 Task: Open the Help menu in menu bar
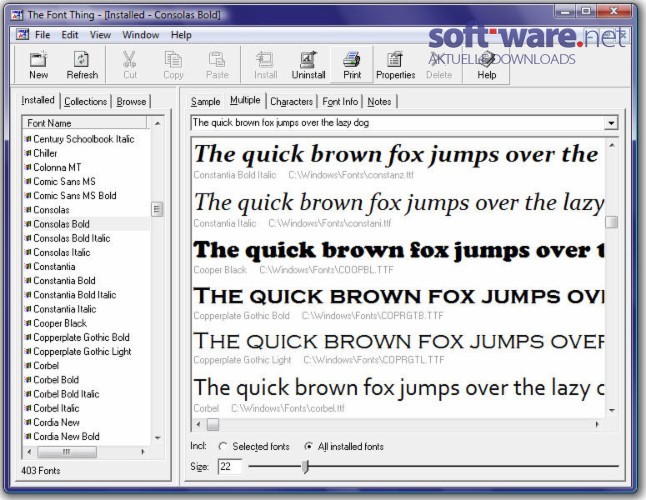point(181,35)
